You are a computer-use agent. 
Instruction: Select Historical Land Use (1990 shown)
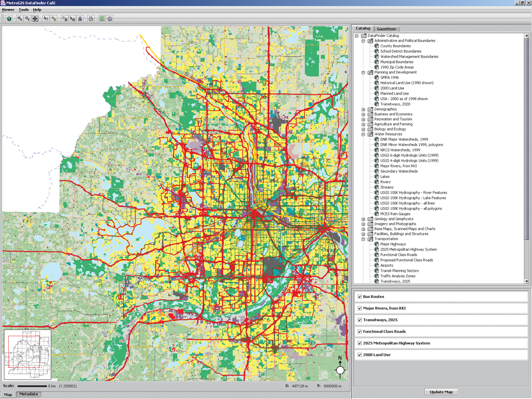[x=406, y=83]
